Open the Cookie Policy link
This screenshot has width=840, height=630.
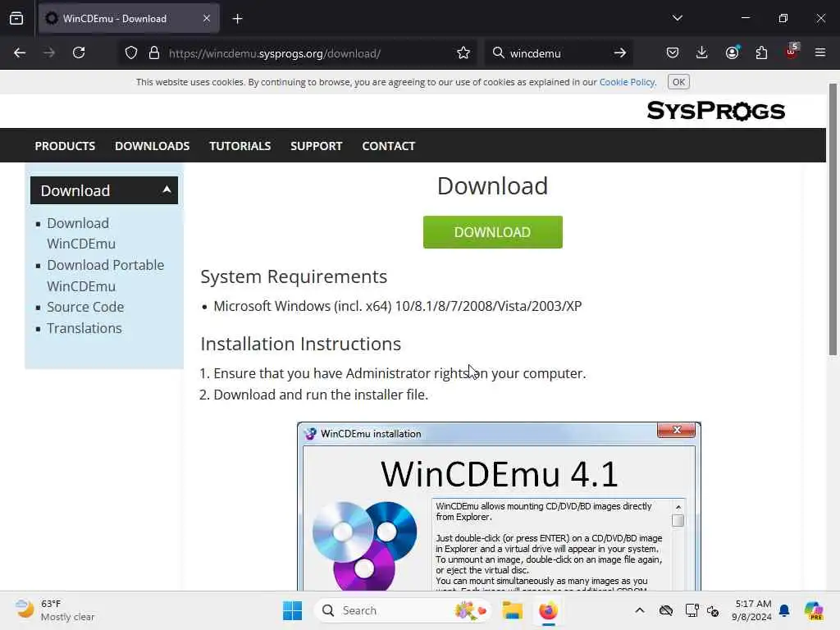point(627,82)
